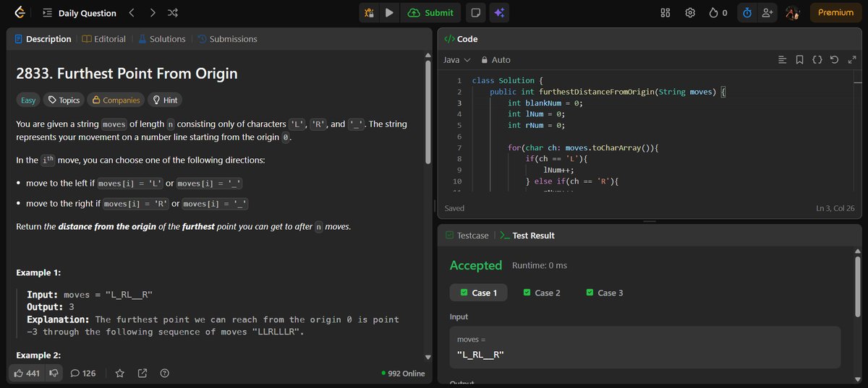Go to the next question arrow

pyautogui.click(x=153, y=13)
